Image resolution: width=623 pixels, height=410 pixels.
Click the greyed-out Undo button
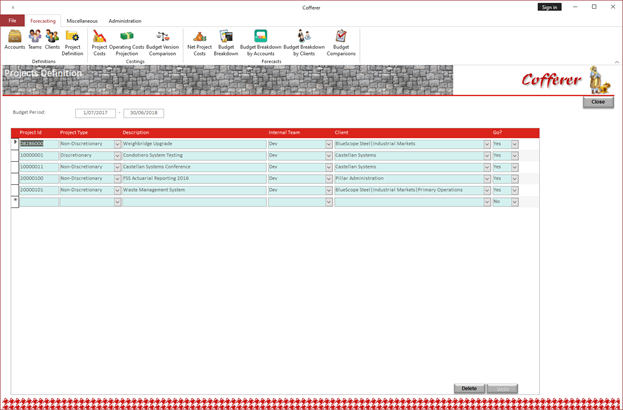(502, 389)
